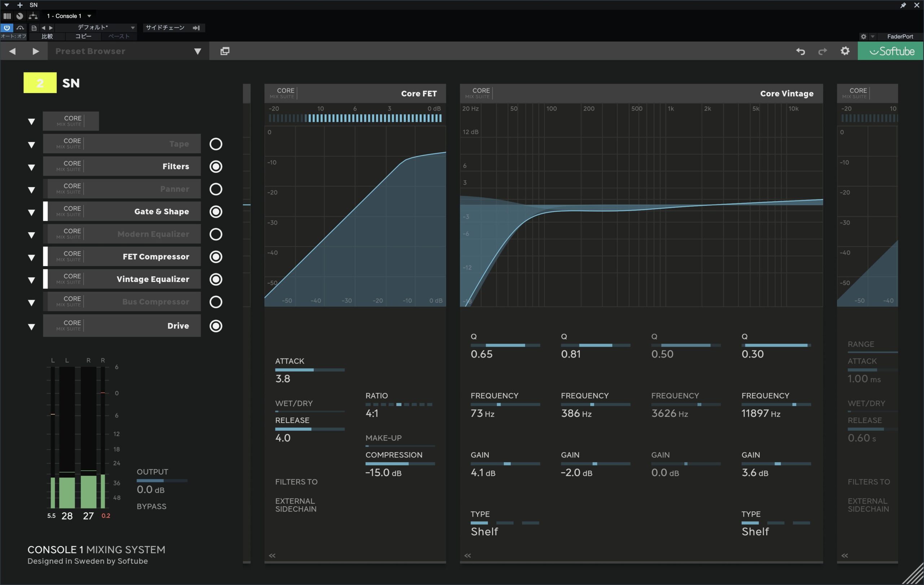Enable the Panner module
Screen dimensions: 924x585
215,189
